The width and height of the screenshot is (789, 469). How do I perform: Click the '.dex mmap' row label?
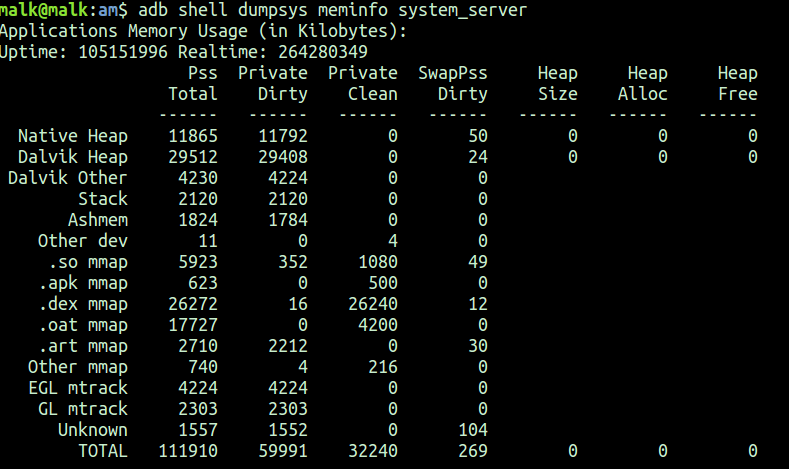pos(83,304)
